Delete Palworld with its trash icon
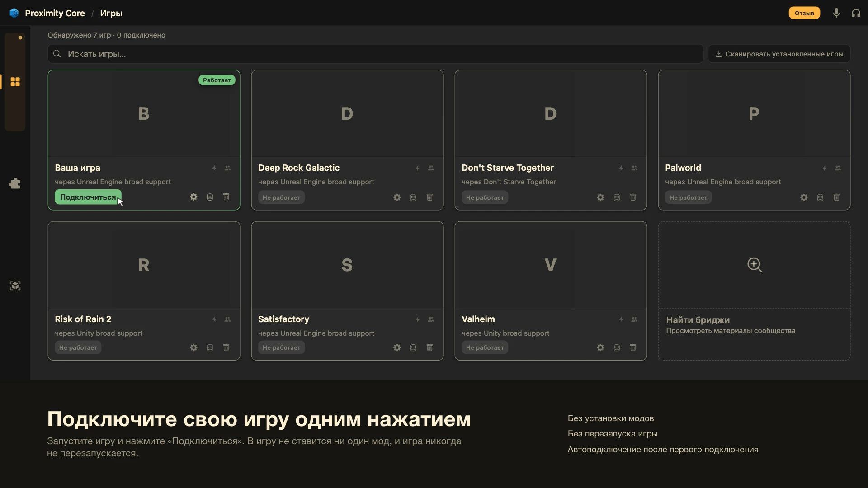This screenshot has height=488, width=868. pos(836,197)
